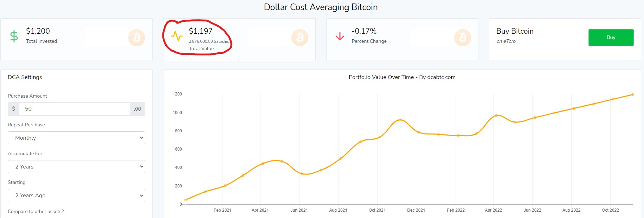The width and height of the screenshot is (644, 218).
Task: Click the -0.17% Percent Change value
Action: (x=364, y=31)
